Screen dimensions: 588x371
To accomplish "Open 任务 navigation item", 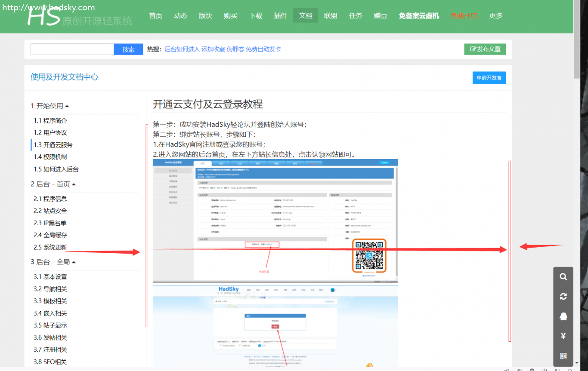I will [x=356, y=15].
